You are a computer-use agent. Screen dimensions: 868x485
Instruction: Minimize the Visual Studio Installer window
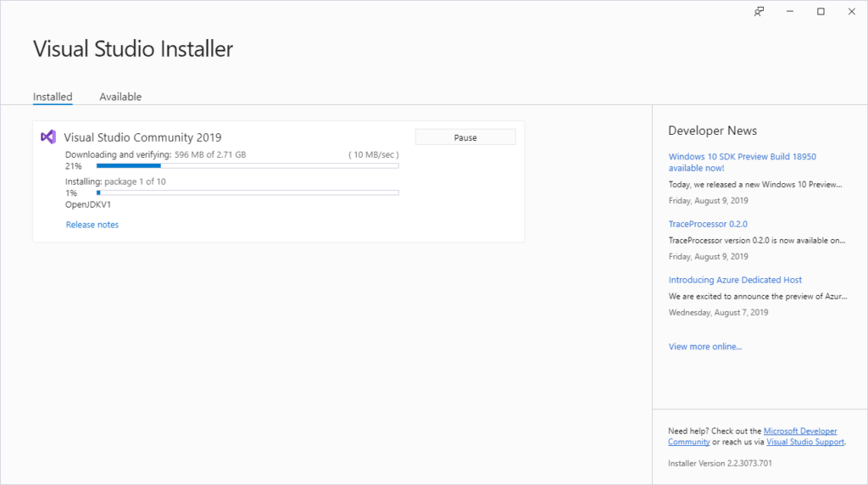[790, 12]
